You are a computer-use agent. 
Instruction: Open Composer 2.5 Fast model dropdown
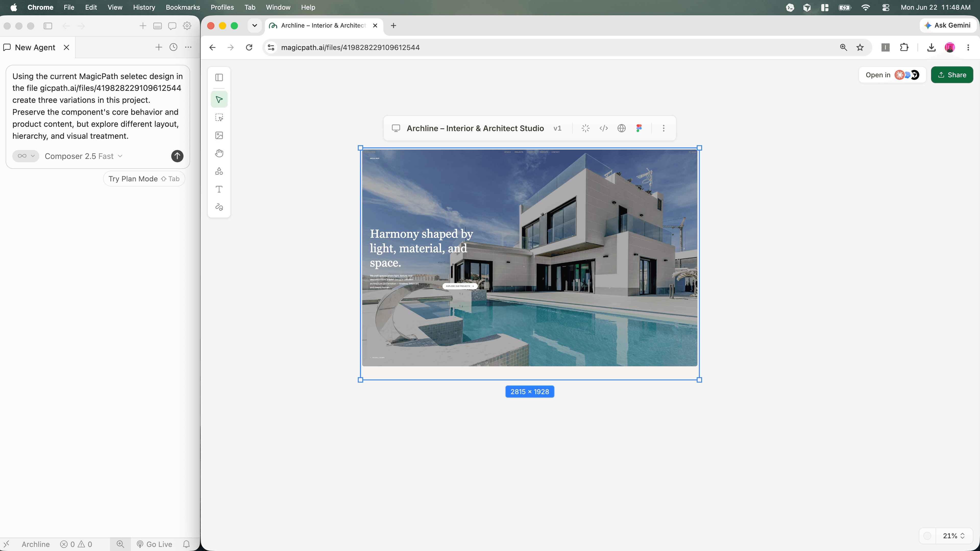(x=84, y=156)
